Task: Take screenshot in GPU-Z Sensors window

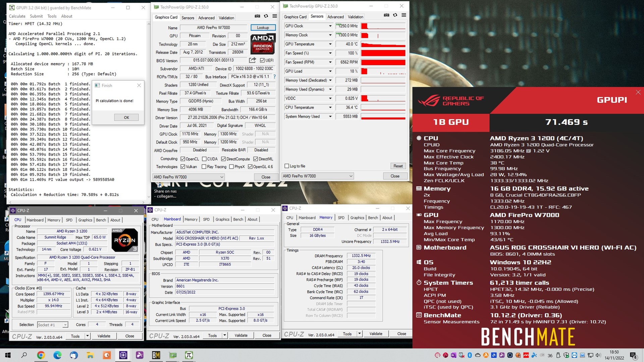Action: click(x=386, y=15)
